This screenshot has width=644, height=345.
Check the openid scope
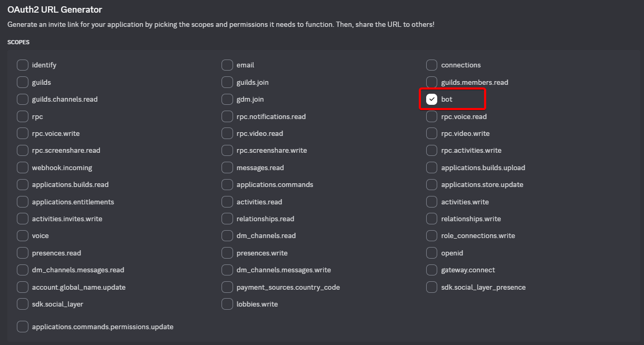point(431,253)
